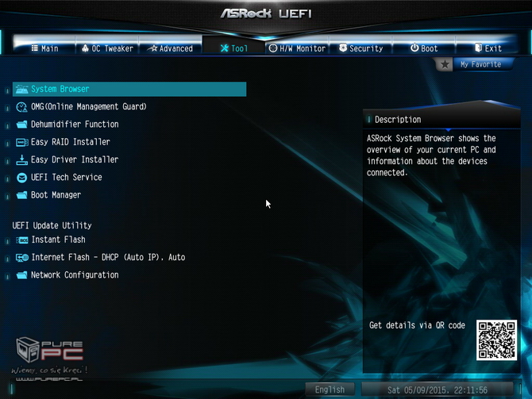The image size is (532, 399).
Task: Click the Boot Manager folder icon
Action: (21, 195)
